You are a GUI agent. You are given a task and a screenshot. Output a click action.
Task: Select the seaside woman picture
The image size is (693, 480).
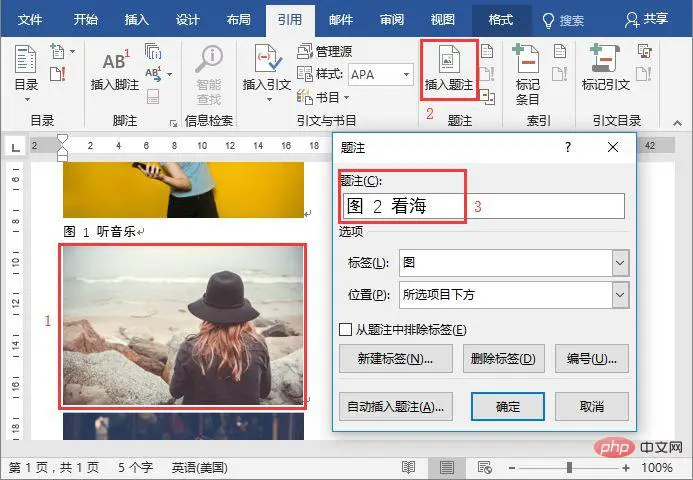coord(183,326)
